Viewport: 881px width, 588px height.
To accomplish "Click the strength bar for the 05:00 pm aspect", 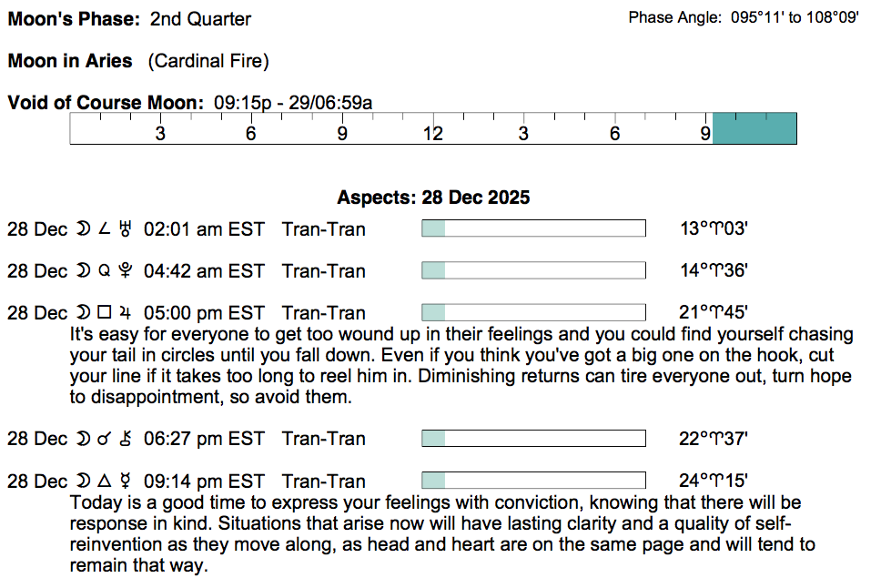I will pos(533,313).
